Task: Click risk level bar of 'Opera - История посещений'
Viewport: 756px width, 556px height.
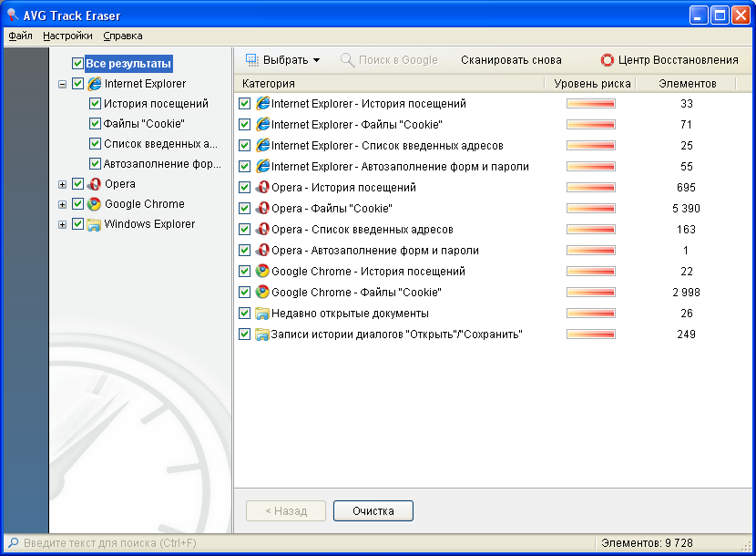Action: 590,187
